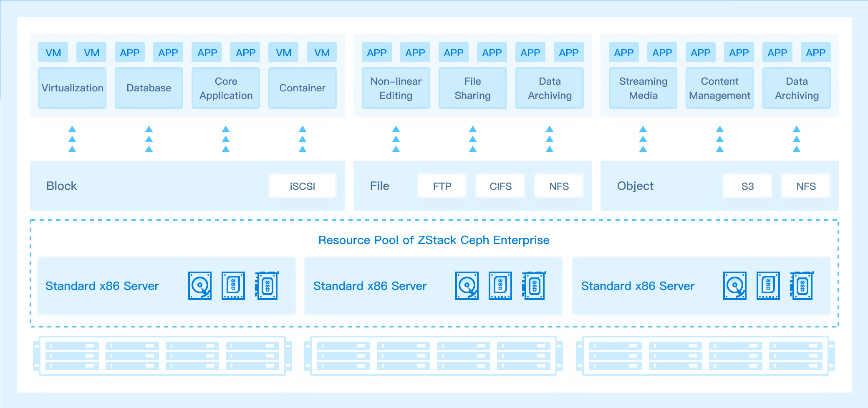Select the iSCSI protocol box
The height and width of the screenshot is (408, 868).
(303, 186)
